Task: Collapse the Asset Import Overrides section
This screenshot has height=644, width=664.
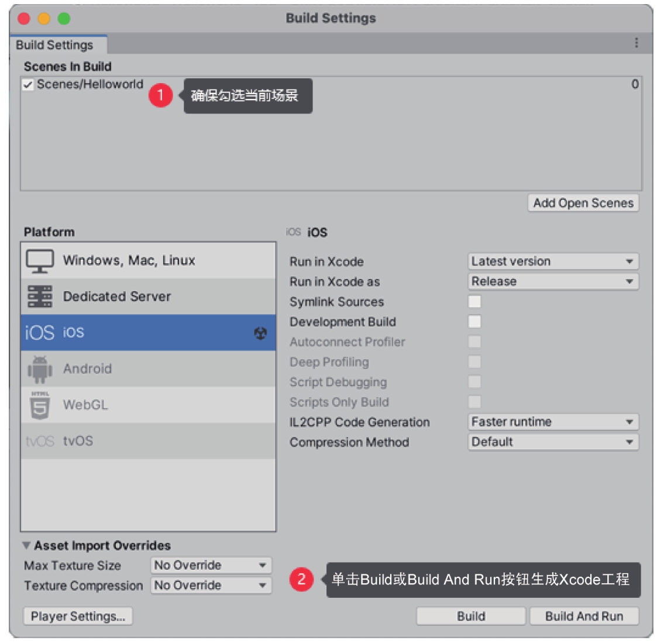Action: tap(26, 545)
